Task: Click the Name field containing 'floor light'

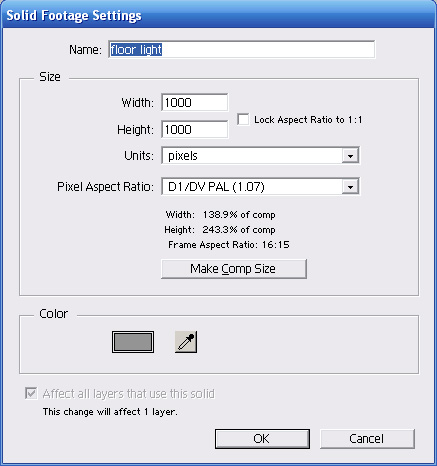Action: (x=242, y=50)
